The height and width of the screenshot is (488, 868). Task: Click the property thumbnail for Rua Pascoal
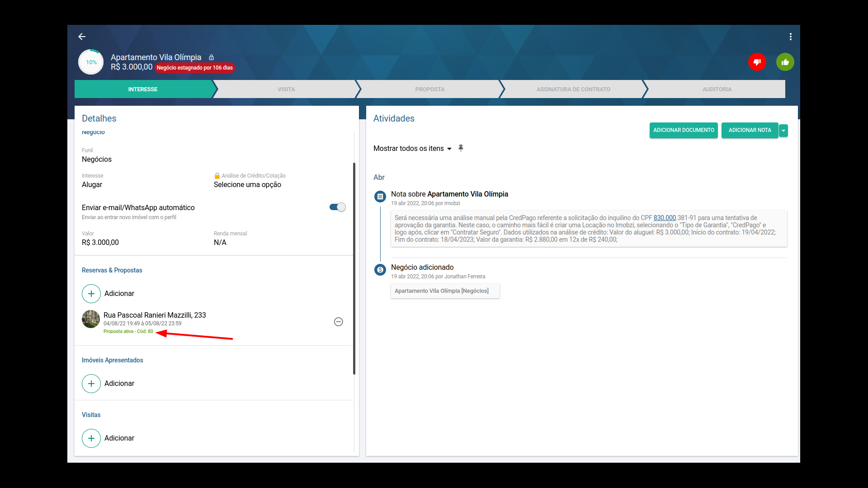[91, 319]
